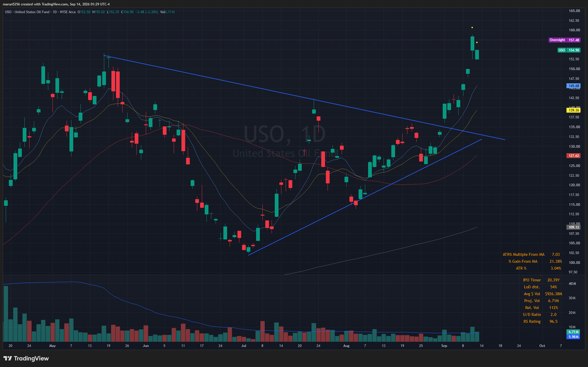Click the yellow 139.36 moving average label
This screenshot has width=588, height=367.
pyautogui.click(x=574, y=110)
